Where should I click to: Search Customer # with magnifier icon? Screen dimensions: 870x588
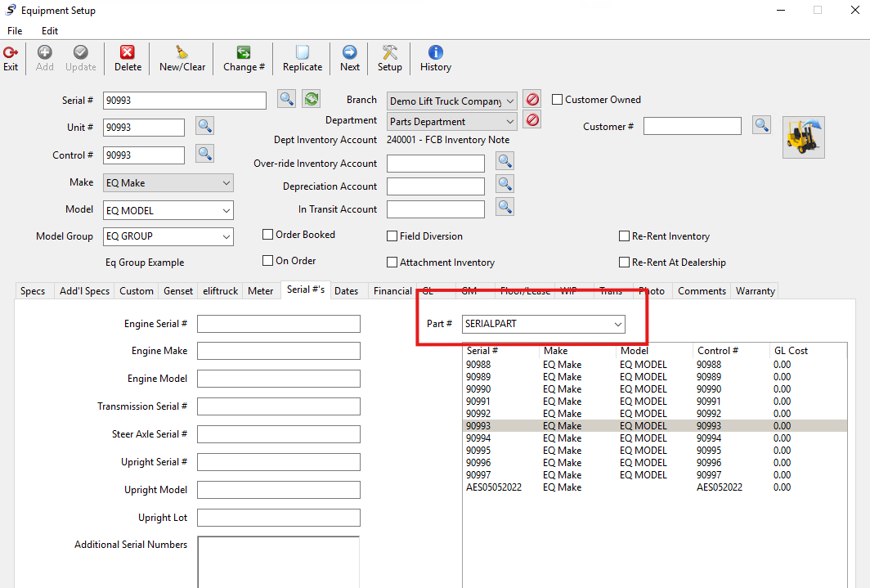[x=762, y=125]
